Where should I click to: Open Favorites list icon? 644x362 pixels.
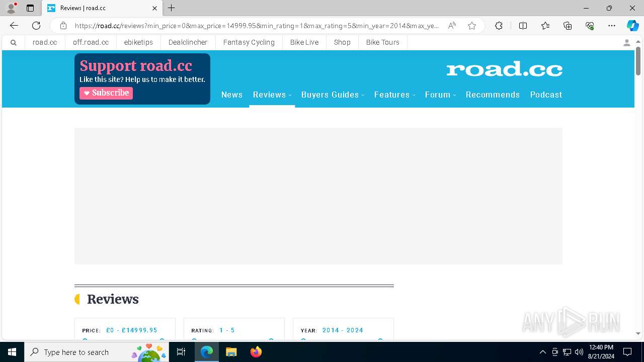coord(545,26)
